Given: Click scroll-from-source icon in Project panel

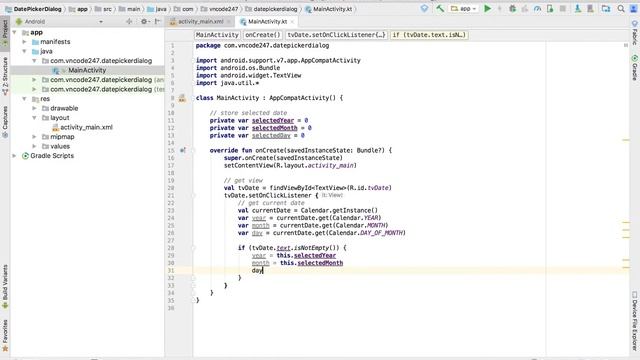Looking at the screenshot, I should click(129, 22).
